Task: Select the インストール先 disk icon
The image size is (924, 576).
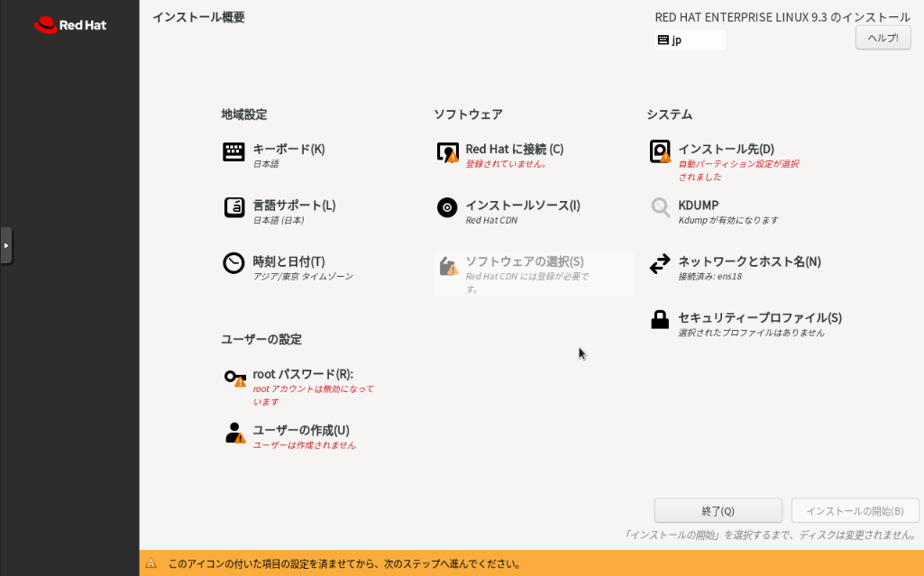Action: (x=660, y=151)
